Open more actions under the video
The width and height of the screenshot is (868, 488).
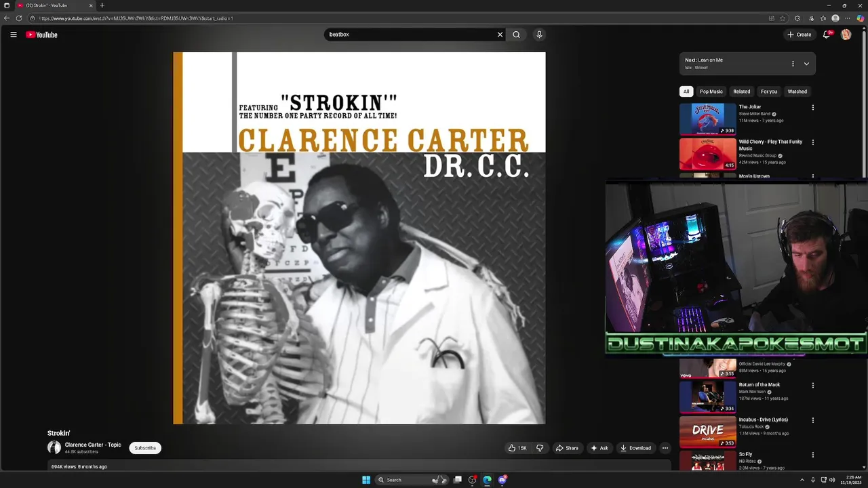coord(665,448)
